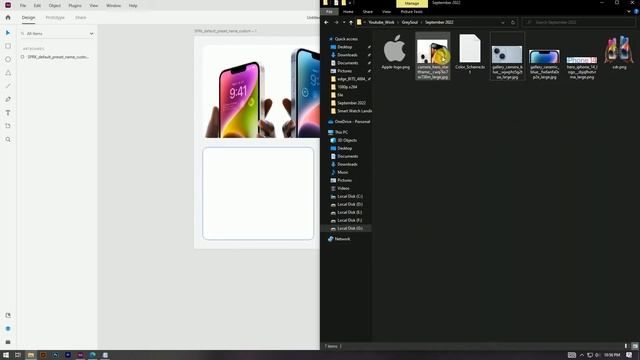Switch to the Design mode tab
The height and width of the screenshot is (360, 640).
[x=28, y=18]
